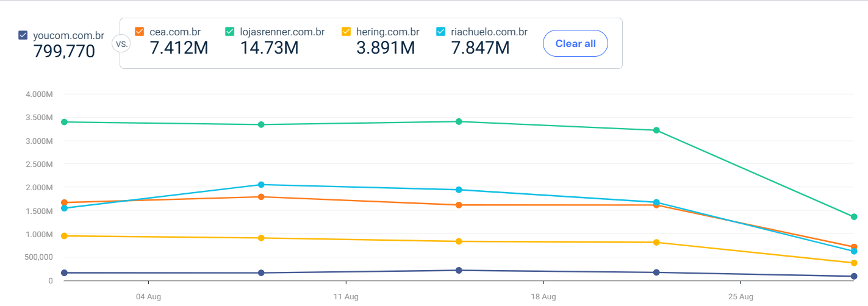The height and width of the screenshot is (306, 868).
Task: Click the VS. circular badge
Action: (121, 44)
